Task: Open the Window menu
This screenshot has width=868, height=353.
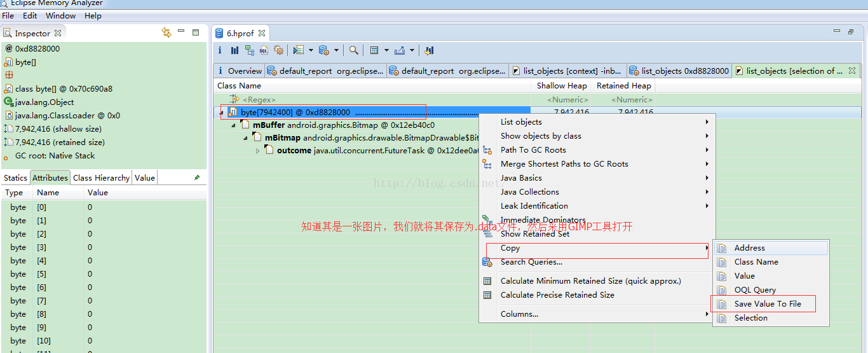Action: point(61,15)
